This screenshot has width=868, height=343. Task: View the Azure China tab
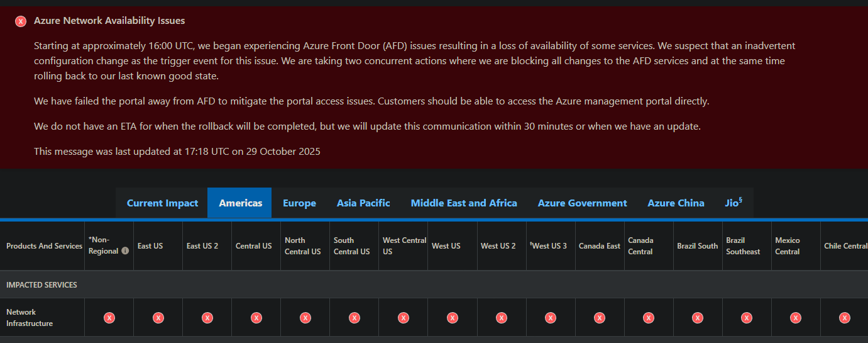tap(676, 203)
